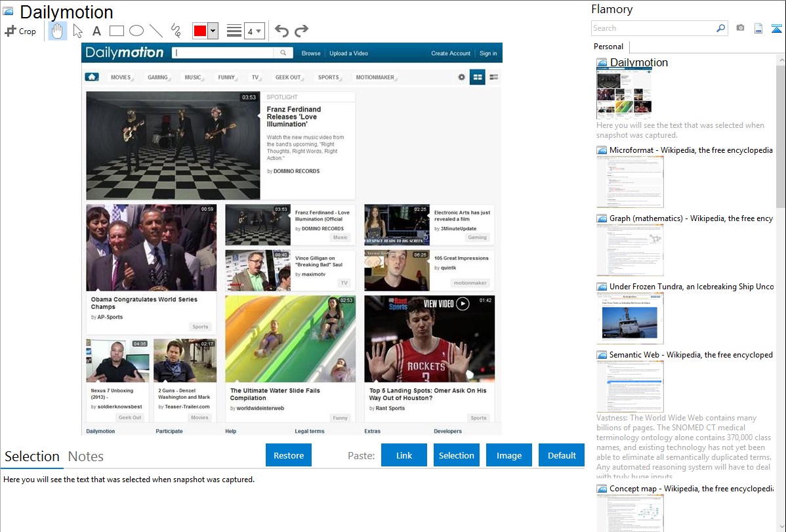786x532 pixels.
Task: Click the document page icon beside camera
Action: 758,28
